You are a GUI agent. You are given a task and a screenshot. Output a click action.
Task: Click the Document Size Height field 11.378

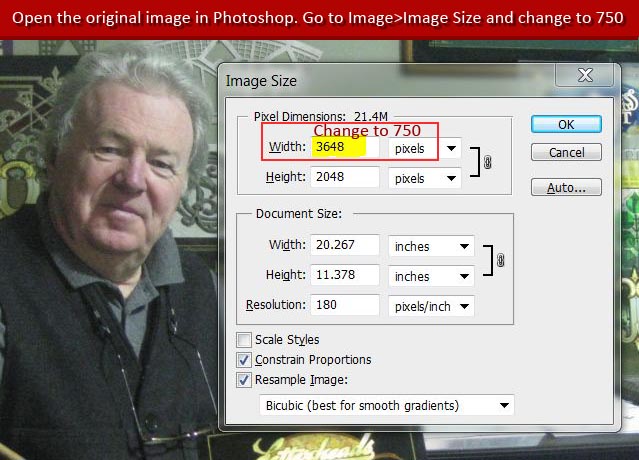click(x=345, y=275)
